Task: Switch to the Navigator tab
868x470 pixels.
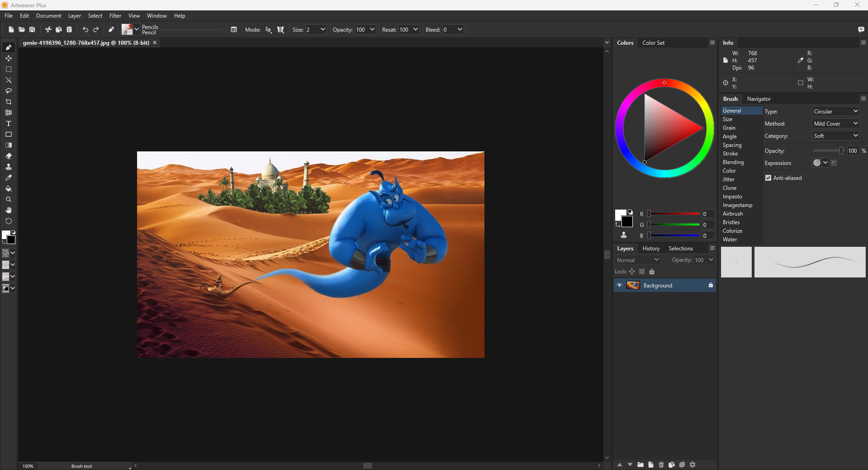Action: pyautogui.click(x=759, y=99)
